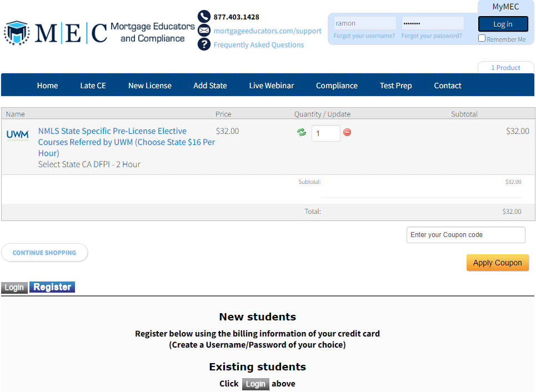Screen dimensions: 536x392
Task: Click the New students heading
Action: pos(257,317)
